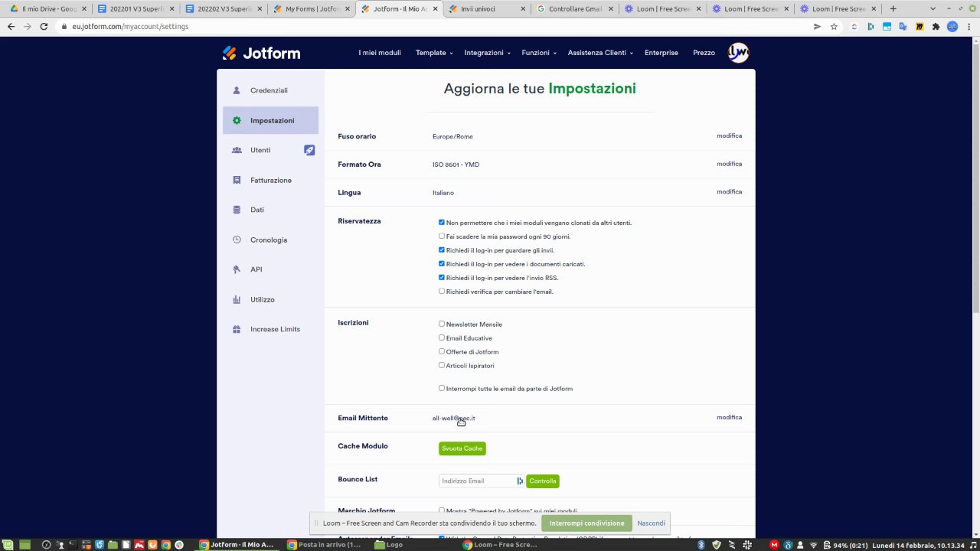Open the Chrome tab search chevron

(933, 9)
